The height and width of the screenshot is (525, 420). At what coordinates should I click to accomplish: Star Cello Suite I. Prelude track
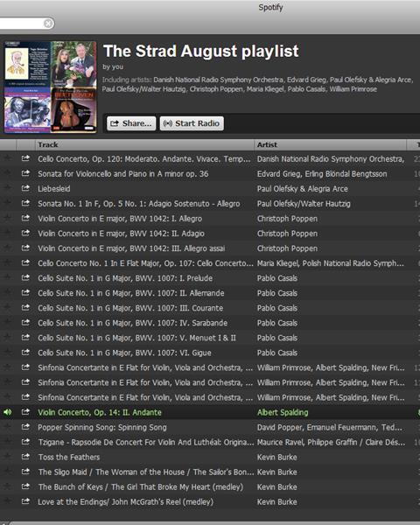point(7,277)
